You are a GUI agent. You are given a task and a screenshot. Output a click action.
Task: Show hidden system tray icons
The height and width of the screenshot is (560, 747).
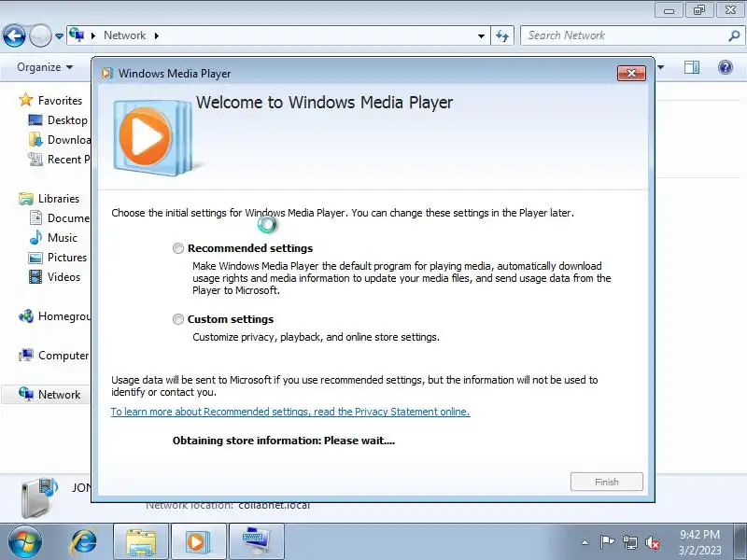point(585,542)
